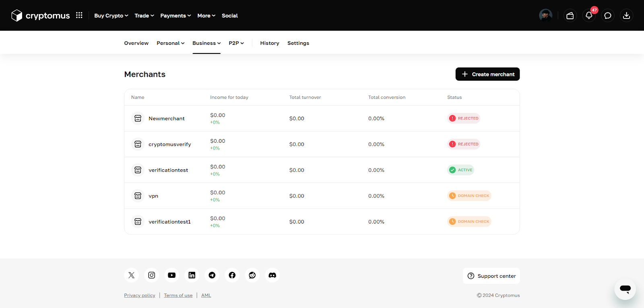644x308 pixels.
Task: Expand the Payments dropdown menu
Action: coord(175,16)
